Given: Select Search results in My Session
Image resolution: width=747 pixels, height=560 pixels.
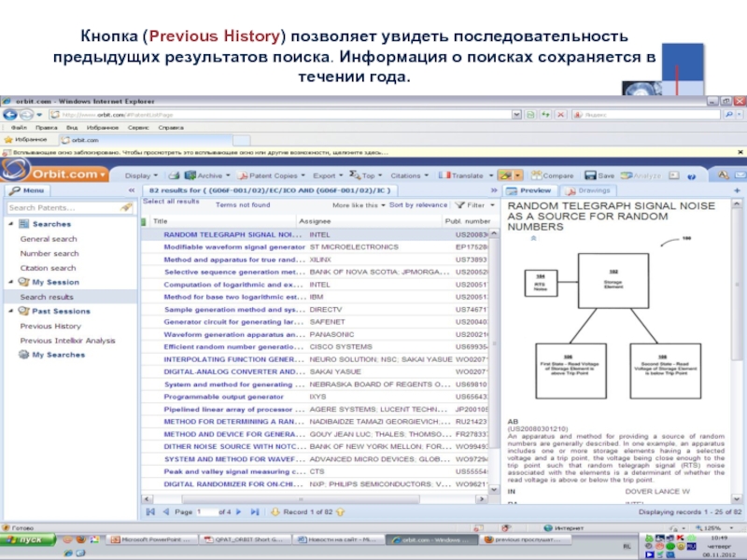Looking at the screenshot, I should coord(47,297).
